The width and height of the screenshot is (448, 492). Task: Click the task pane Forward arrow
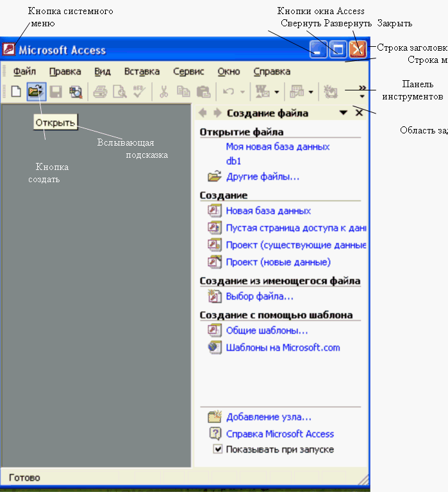point(217,113)
